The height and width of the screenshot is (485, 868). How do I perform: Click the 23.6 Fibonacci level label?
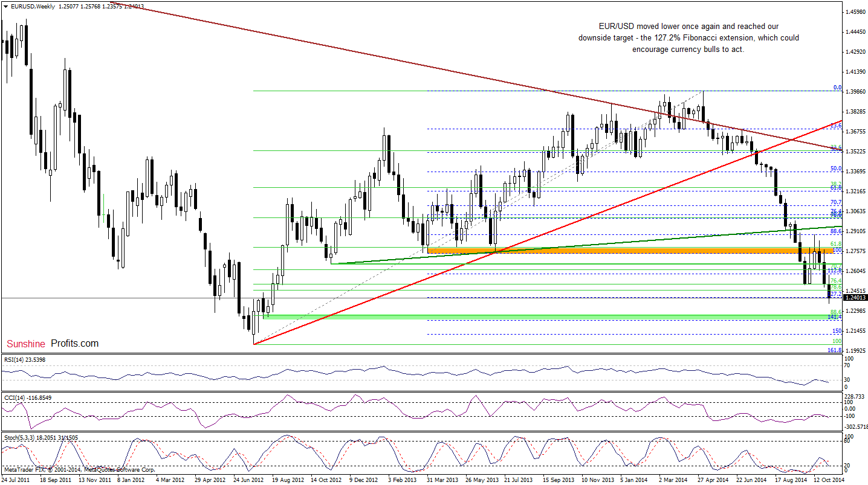click(x=837, y=126)
